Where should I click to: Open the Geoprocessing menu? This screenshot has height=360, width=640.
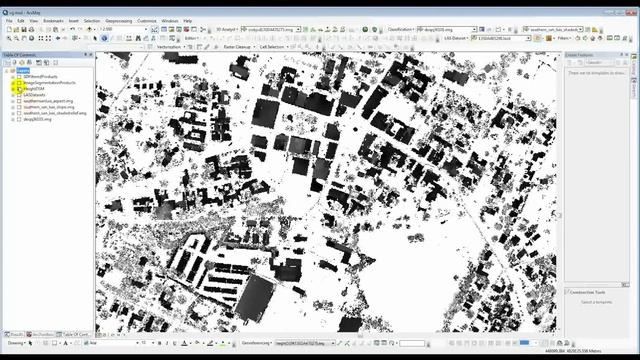pyautogui.click(x=119, y=21)
